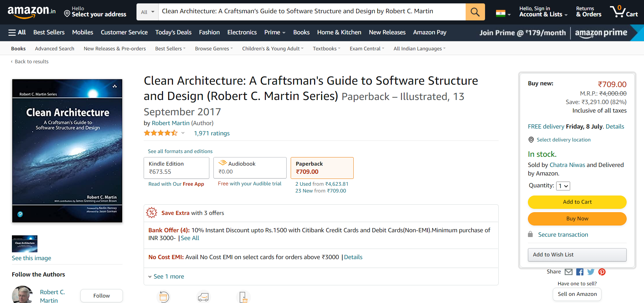644x303 pixels.
Task: Open Returns & Orders
Action: pos(589,12)
